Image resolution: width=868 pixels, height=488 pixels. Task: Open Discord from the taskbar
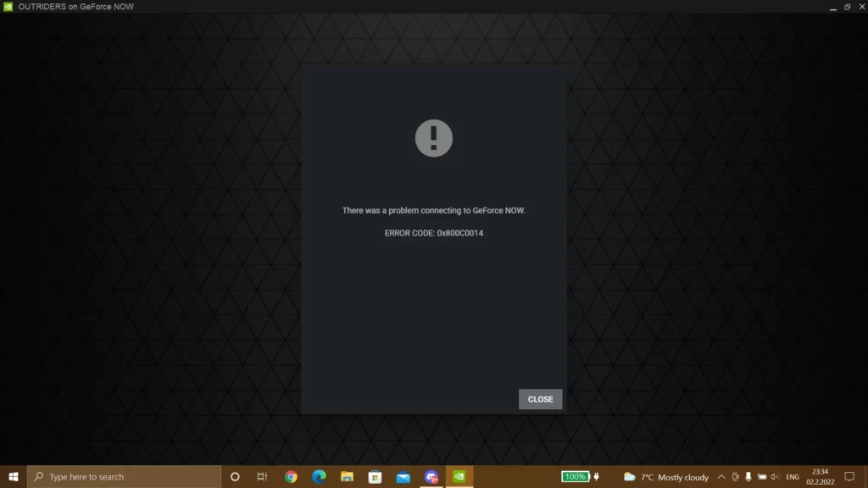[431, 476]
